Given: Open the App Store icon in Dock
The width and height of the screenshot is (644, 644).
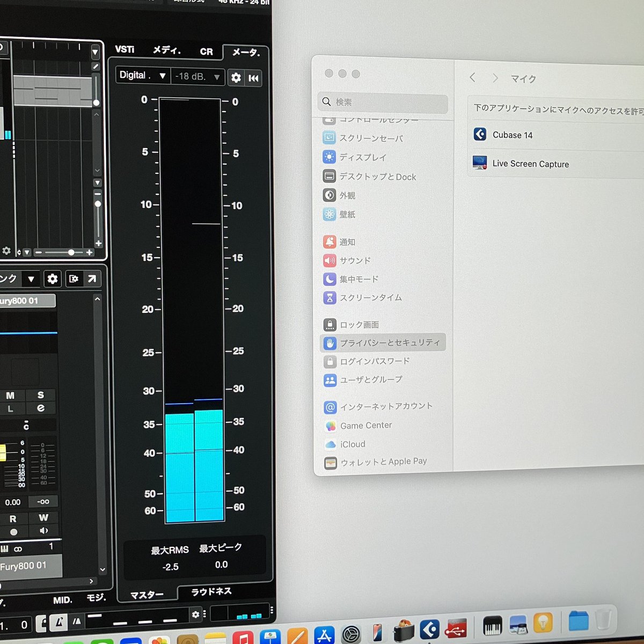Looking at the screenshot, I should 324,635.
